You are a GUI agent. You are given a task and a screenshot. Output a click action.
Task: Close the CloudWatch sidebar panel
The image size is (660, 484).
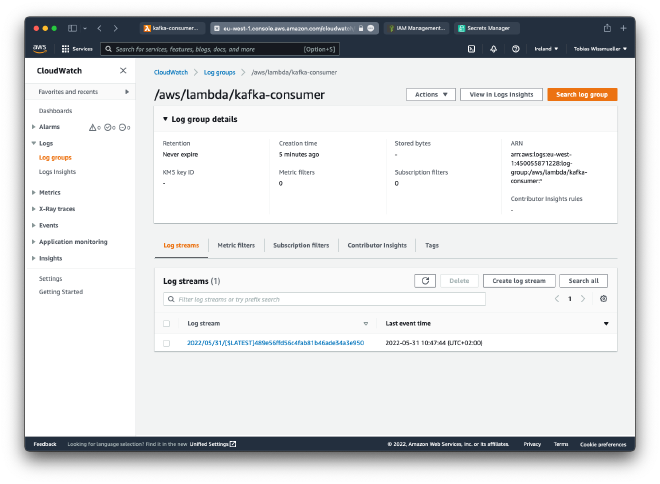coord(123,71)
